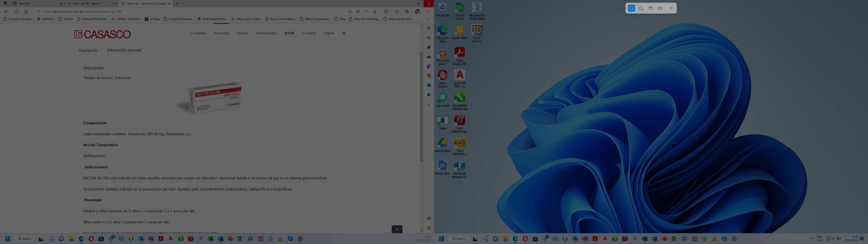868x244 pixels.
Task: Open Edge profile avatar
Action: point(417,12)
